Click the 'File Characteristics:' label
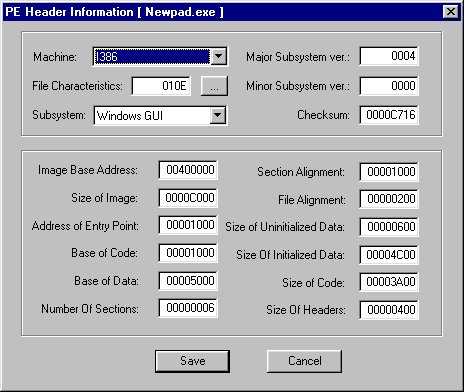 click(77, 86)
